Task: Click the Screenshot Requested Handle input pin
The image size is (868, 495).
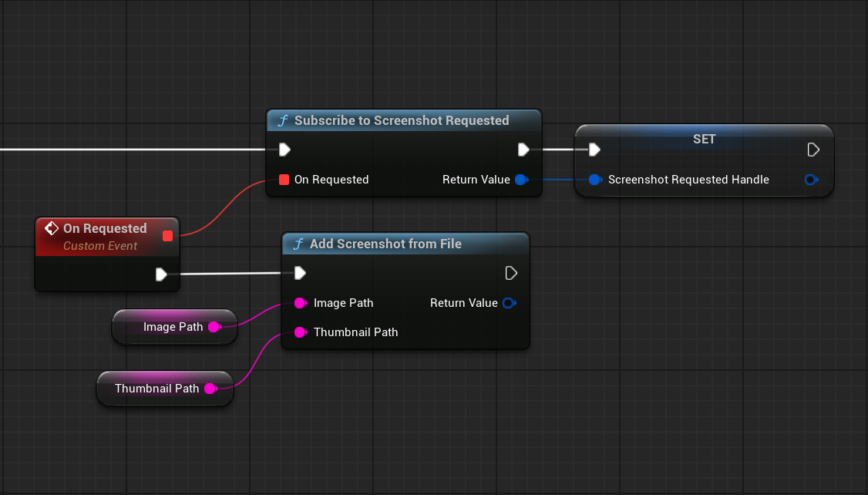Action: pyautogui.click(x=594, y=180)
